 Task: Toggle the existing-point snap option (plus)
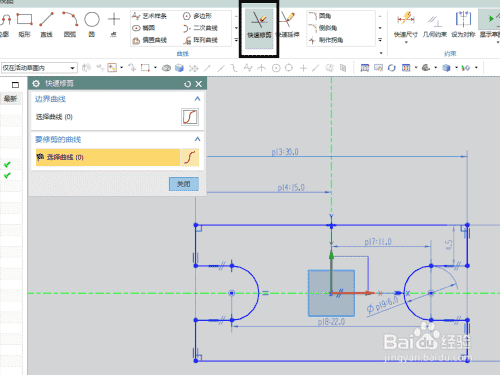[x=303, y=68]
